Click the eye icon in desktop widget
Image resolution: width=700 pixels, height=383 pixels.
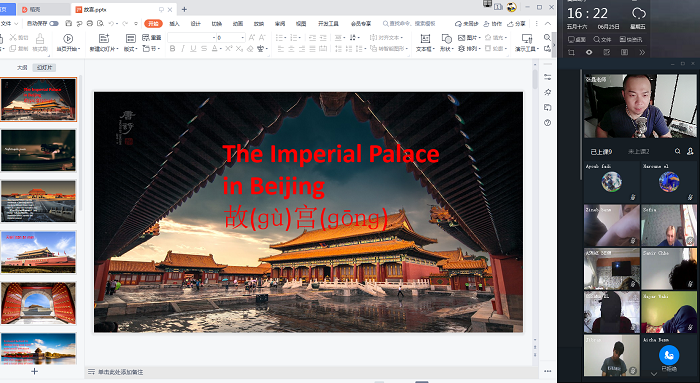click(x=589, y=52)
